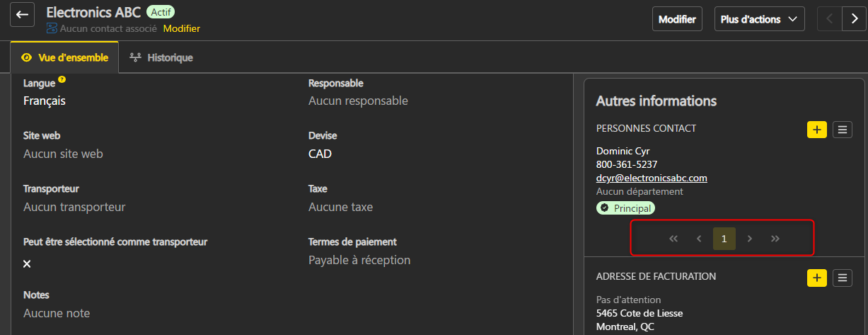Select page 1 in contacts pagination
This screenshot has height=335, width=868.
[x=724, y=239]
